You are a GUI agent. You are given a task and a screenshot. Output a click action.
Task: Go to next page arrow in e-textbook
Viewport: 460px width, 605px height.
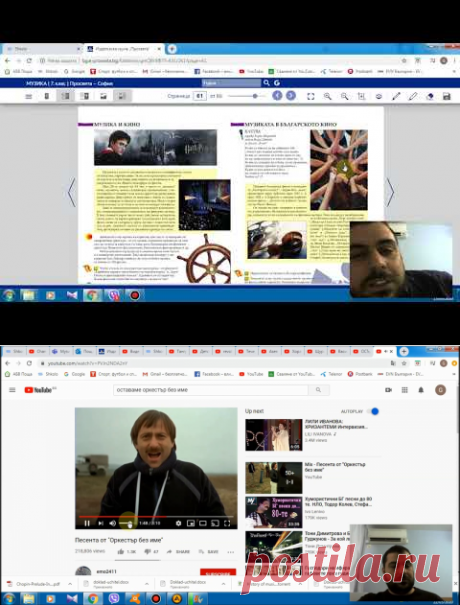click(391, 192)
